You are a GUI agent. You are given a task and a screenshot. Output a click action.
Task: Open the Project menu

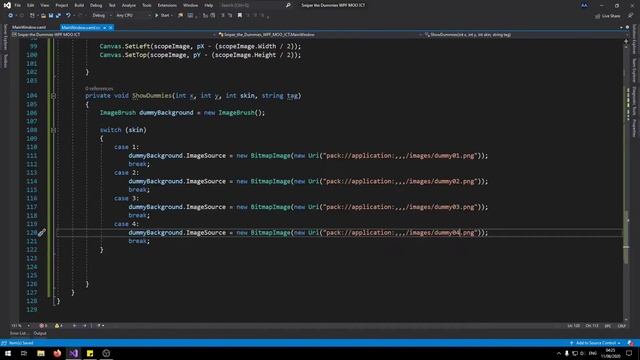[62, 5]
